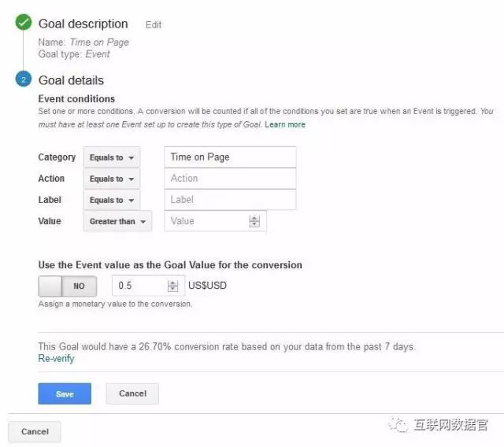Click the 0.5 monetary value field
Viewport: 504px width, 447px height.
pyautogui.click(x=139, y=286)
